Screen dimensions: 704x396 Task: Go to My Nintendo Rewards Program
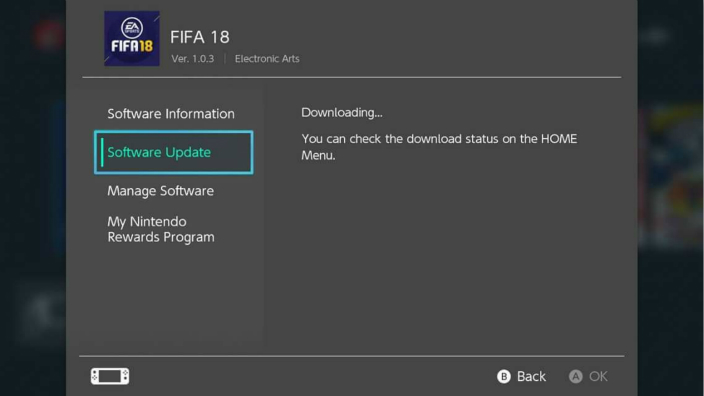click(161, 229)
